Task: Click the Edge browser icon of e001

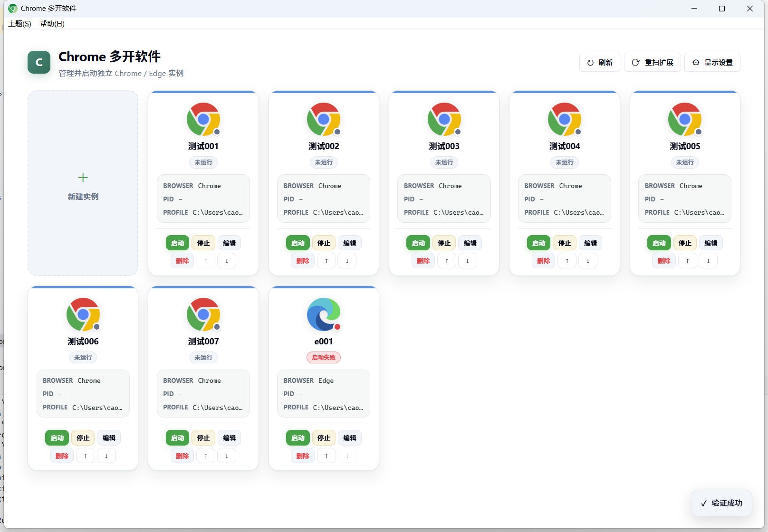Action: pyautogui.click(x=324, y=314)
